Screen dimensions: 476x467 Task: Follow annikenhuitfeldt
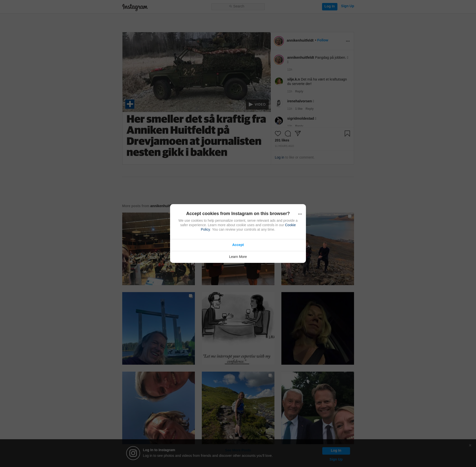click(x=323, y=40)
